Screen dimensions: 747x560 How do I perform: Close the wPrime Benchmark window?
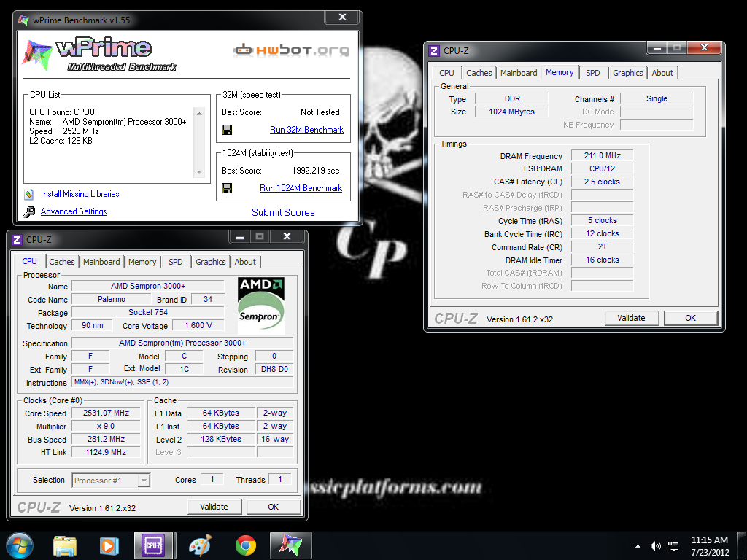point(342,17)
